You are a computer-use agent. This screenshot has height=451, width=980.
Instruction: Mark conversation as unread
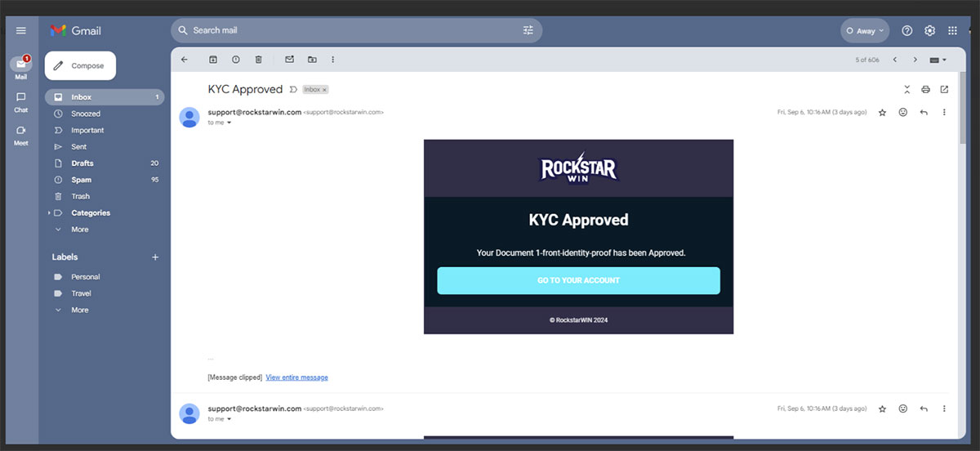[289, 60]
